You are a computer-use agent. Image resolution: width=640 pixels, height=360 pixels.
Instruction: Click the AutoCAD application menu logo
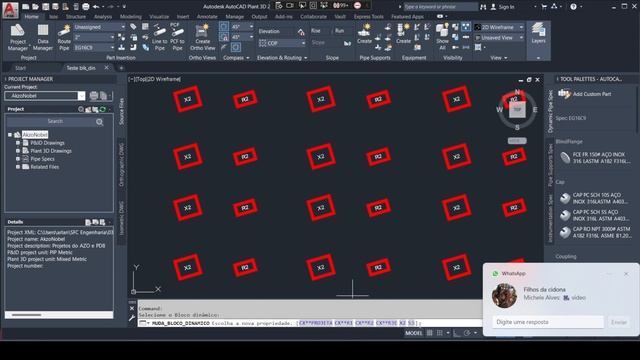pos(10,10)
